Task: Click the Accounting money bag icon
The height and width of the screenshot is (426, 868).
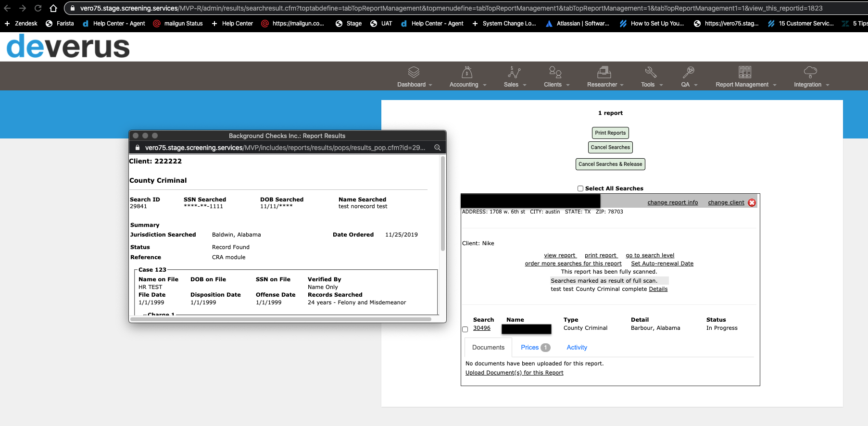Action: coord(467,72)
